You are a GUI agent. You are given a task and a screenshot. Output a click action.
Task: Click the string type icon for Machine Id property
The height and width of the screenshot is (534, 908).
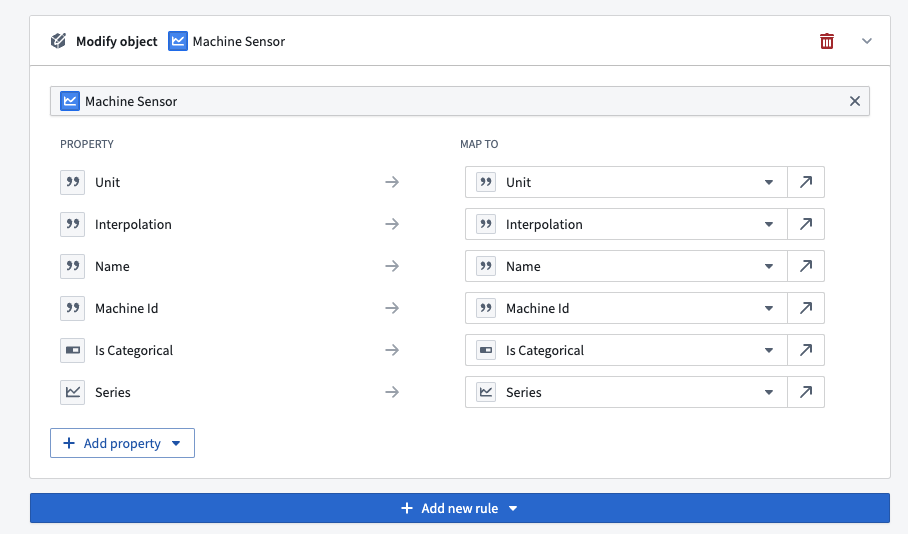tap(72, 308)
